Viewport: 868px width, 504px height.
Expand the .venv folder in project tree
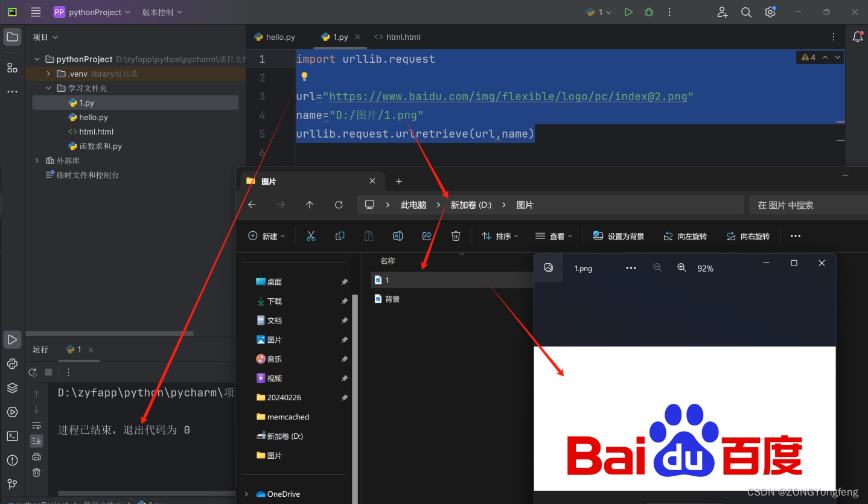tap(49, 74)
